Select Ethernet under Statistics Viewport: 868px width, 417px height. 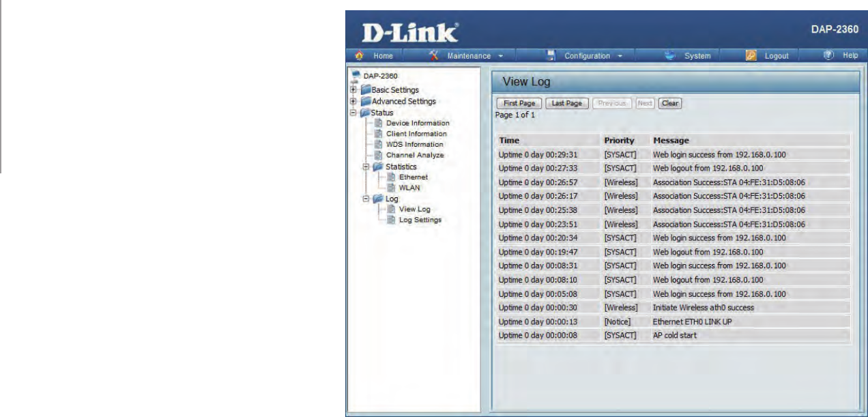(414, 177)
